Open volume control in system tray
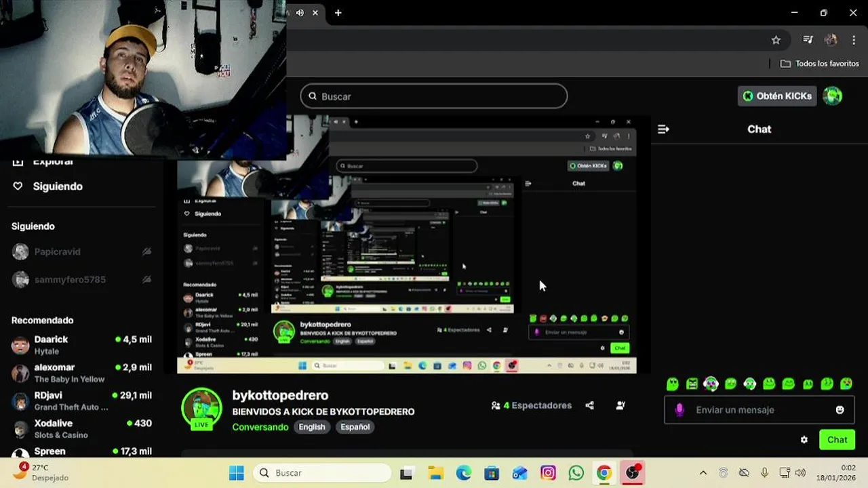The height and width of the screenshot is (488, 868). coord(800,473)
